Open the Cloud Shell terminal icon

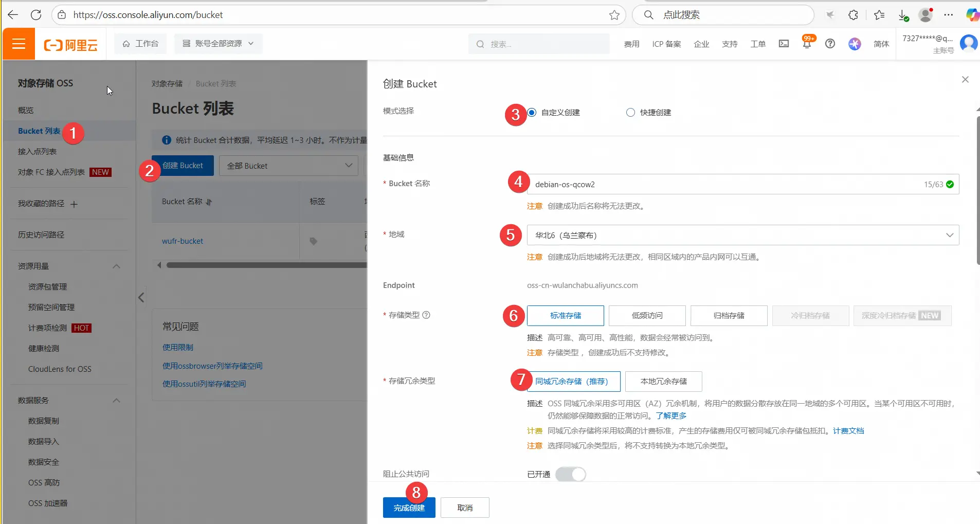(x=784, y=44)
